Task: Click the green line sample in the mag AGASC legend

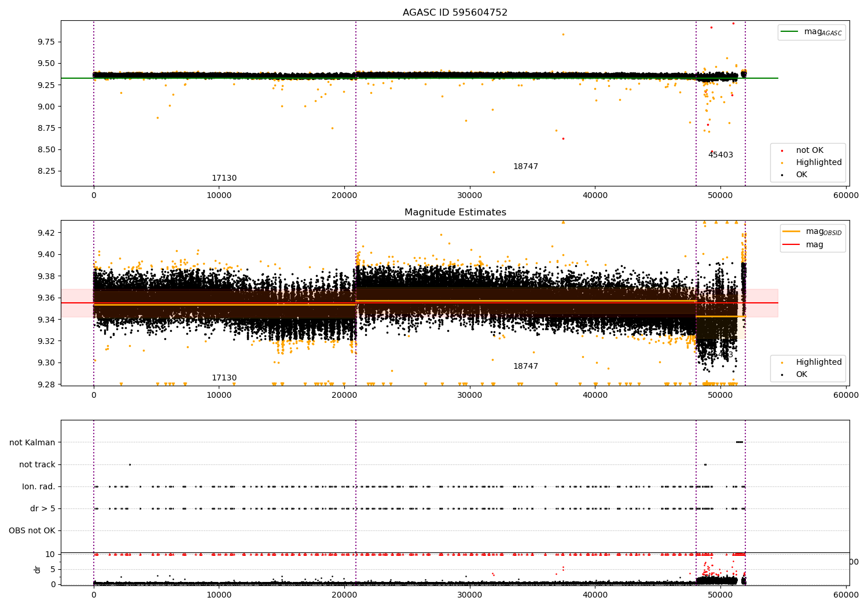Action: pos(789,32)
